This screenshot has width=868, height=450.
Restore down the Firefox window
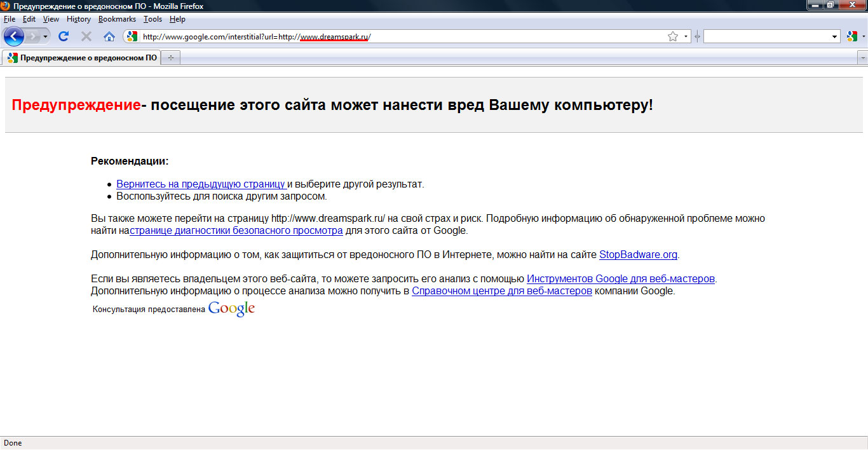coord(831,6)
